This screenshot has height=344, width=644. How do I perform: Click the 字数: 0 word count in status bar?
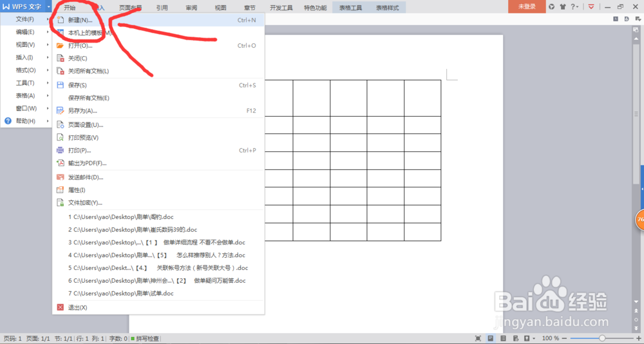click(x=118, y=339)
